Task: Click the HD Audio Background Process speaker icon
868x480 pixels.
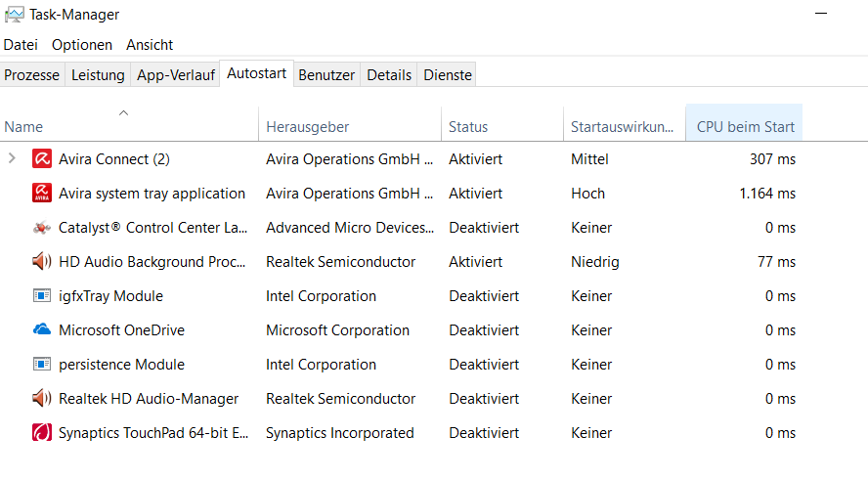Action: [42, 262]
